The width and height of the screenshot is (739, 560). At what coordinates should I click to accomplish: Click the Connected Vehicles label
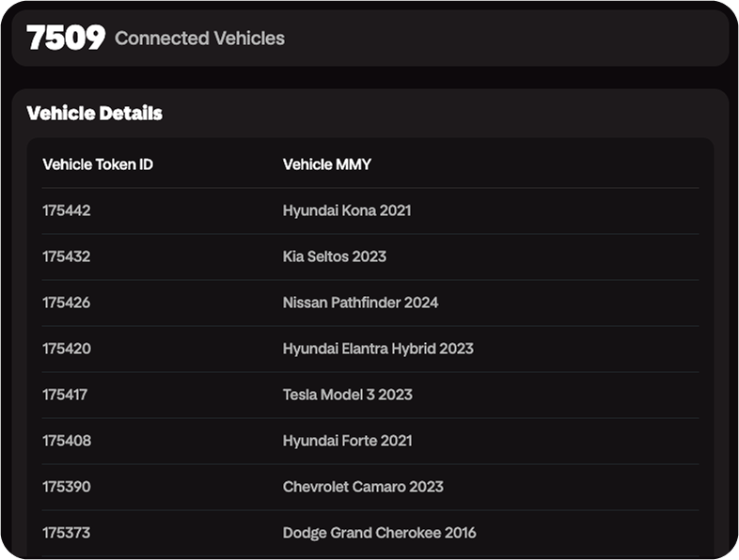click(x=199, y=39)
